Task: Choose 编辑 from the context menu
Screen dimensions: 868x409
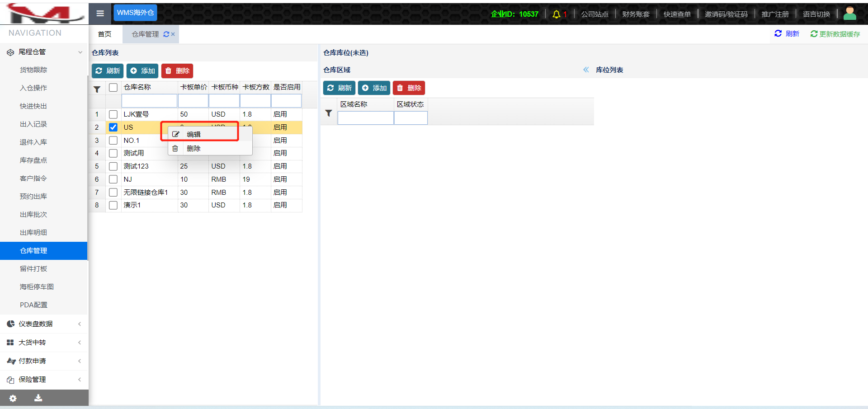Action: coord(210,134)
